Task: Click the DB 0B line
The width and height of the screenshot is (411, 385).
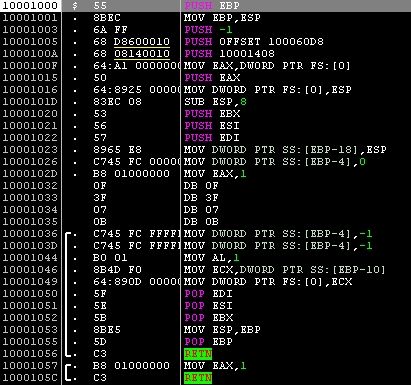Action: pyautogui.click(x=201, y=222)
